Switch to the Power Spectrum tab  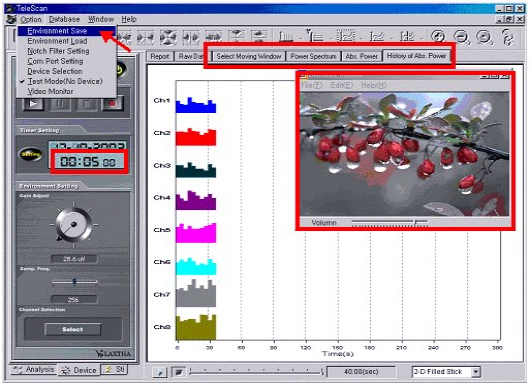(314, 56)
